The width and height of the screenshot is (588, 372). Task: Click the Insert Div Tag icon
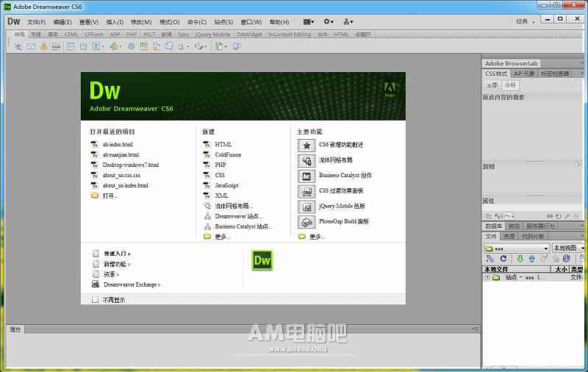[x=83, y=46]
